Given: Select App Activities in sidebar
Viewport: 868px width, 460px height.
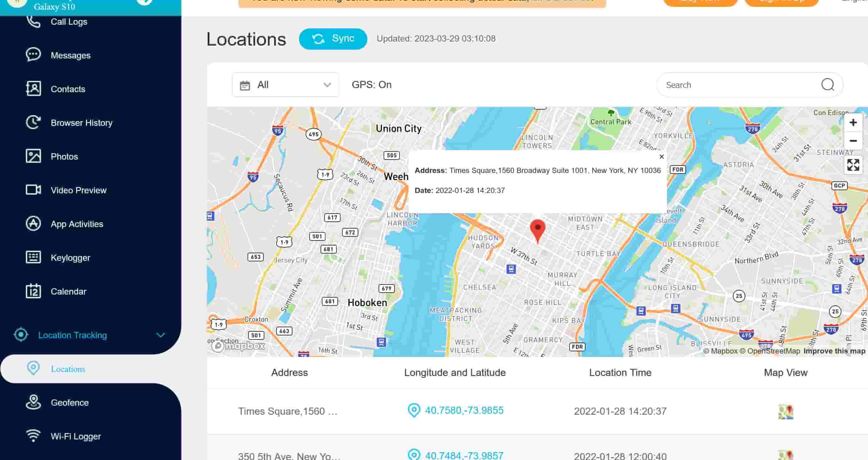Looking at the screenshot, I should click(76, 224).
